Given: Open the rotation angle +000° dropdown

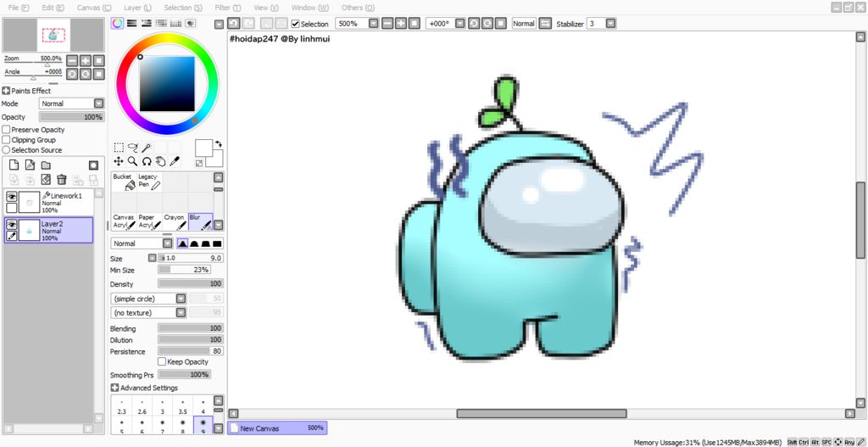Looking at the screenshot, I should (459, 23).
